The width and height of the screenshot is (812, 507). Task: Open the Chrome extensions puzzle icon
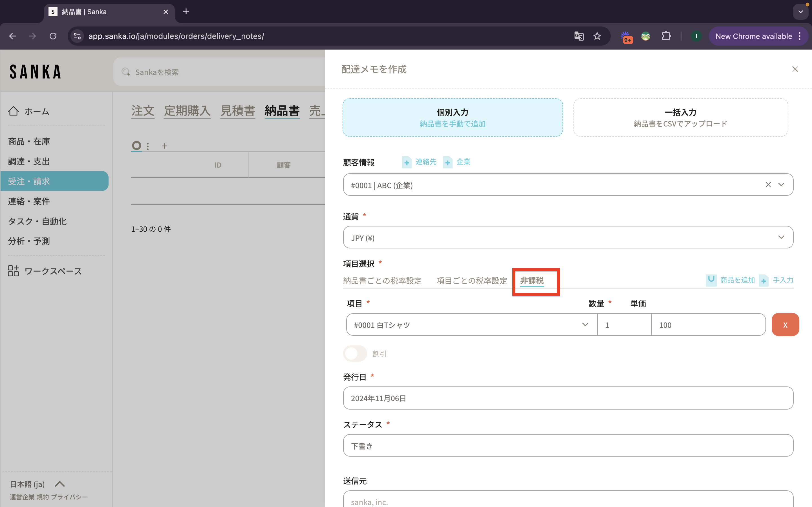pyautogui.click(x=666, y=36)
